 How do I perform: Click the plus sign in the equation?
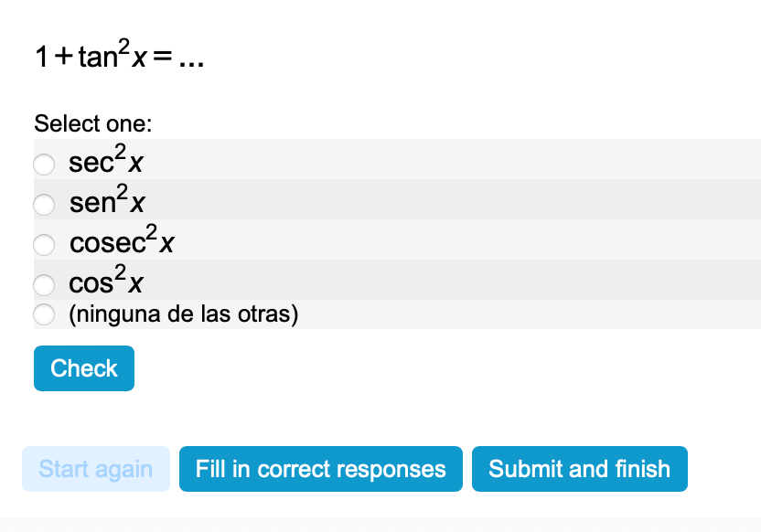point(63,59)
